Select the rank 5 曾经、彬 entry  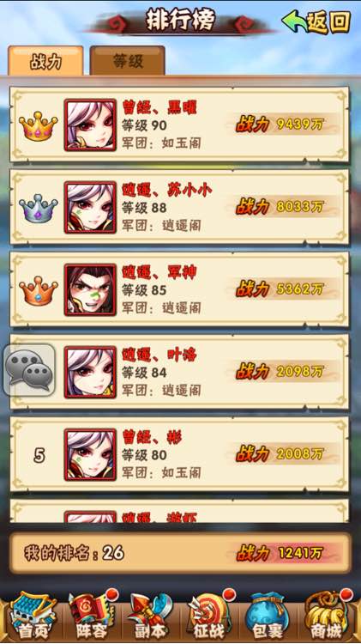coord(179,454)
